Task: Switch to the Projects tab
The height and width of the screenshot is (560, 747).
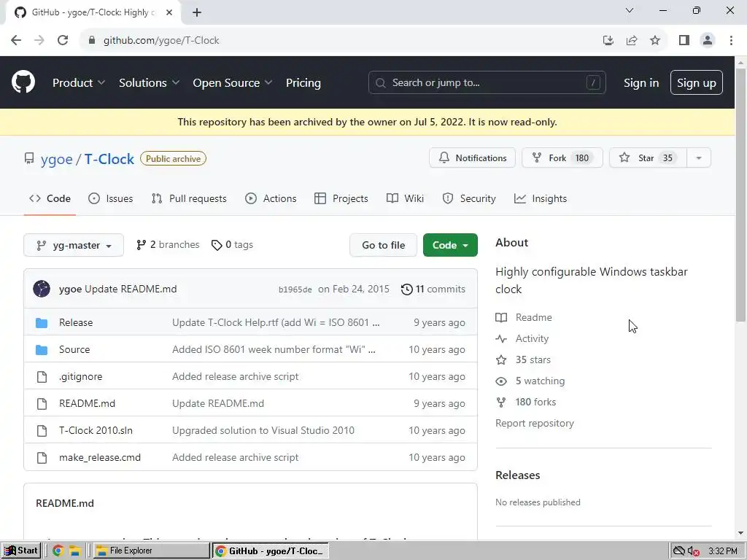Action: coord(341,198)
